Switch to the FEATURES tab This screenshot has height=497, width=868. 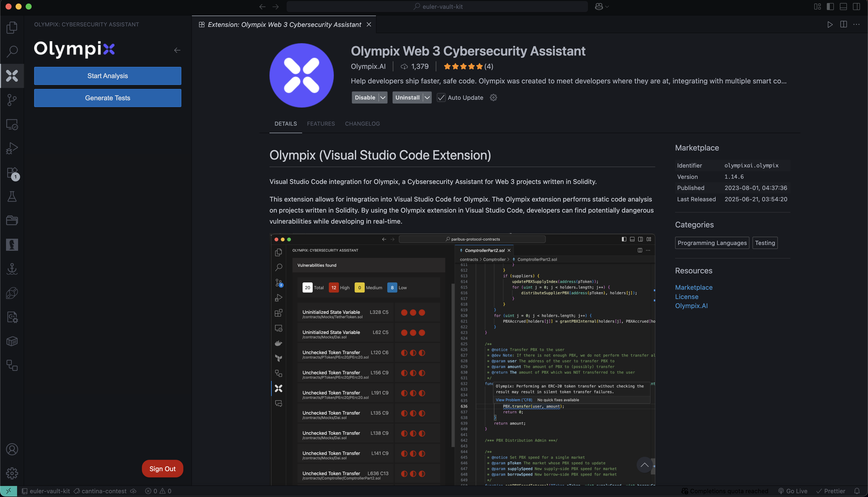tap(321, 124)
